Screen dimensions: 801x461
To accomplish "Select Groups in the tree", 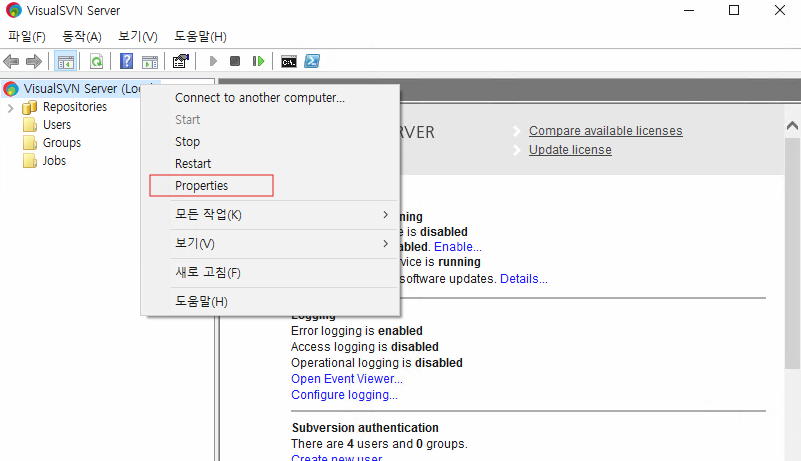I will (62, 143).
